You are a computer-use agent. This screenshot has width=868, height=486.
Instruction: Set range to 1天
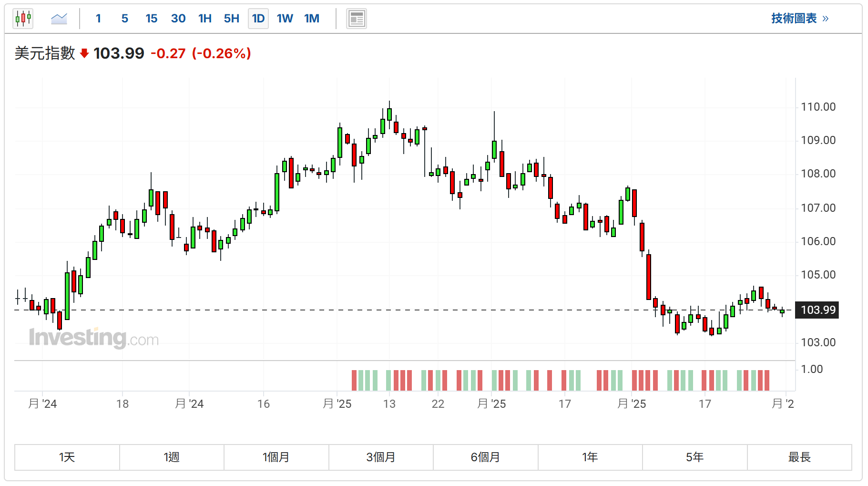pos(67,457)
